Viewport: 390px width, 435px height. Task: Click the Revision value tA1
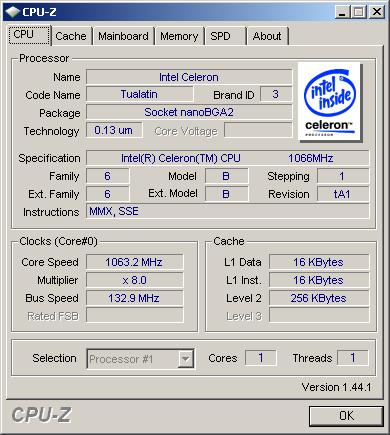343,194
